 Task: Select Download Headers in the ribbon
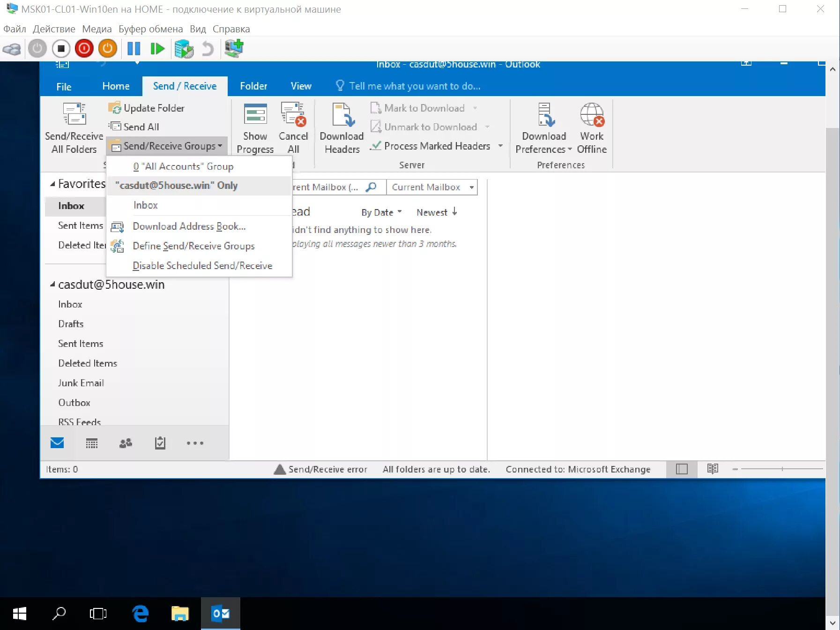342,127
